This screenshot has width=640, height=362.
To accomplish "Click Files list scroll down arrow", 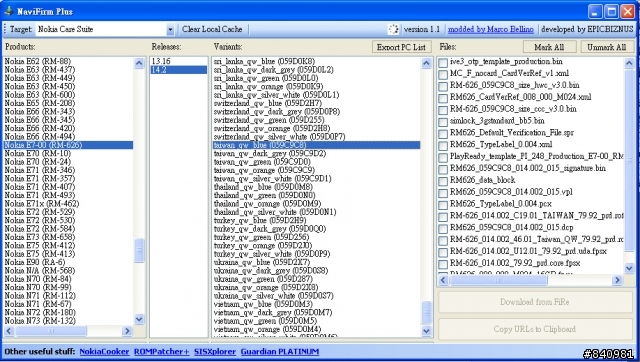I will click(x=629, y=268).
